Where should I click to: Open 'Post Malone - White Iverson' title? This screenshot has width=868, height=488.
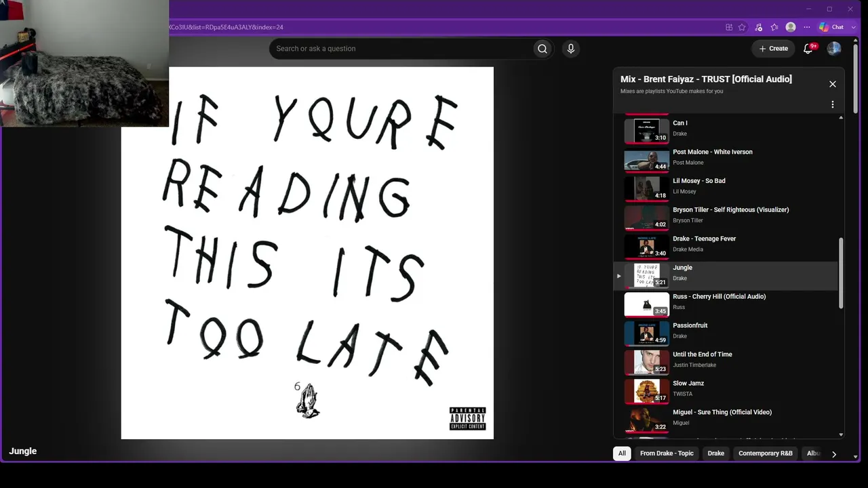pyautogui.click(x=713, y=152)
